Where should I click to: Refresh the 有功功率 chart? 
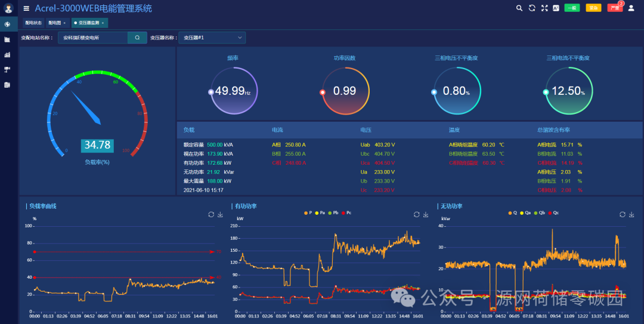(416, 215)
